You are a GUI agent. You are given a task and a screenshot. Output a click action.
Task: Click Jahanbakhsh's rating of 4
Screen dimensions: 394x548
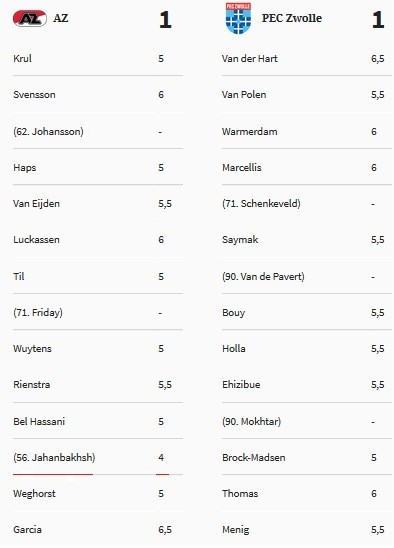click(161, 457)
